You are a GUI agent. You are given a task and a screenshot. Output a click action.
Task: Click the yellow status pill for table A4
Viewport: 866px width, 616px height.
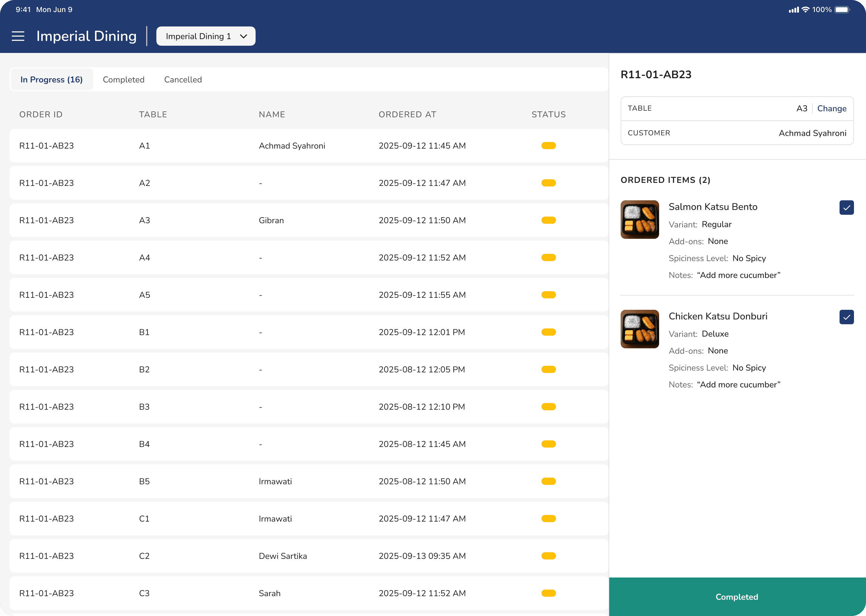tap(548, 257)
